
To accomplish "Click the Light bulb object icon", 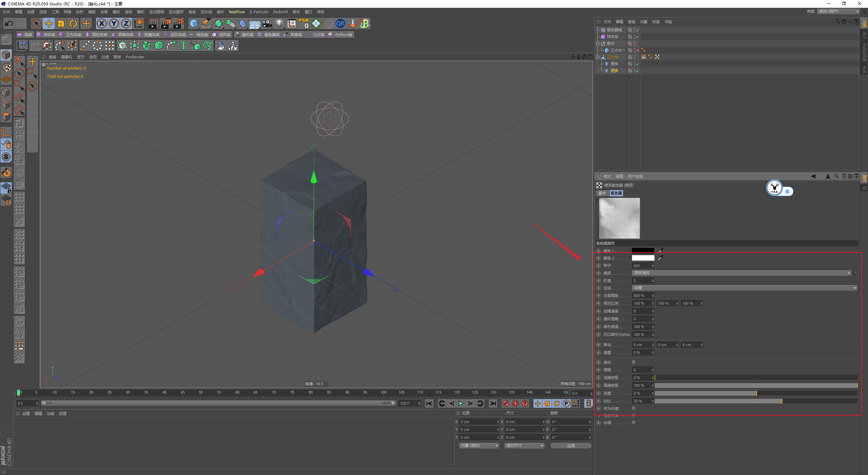I will (279, 23).
